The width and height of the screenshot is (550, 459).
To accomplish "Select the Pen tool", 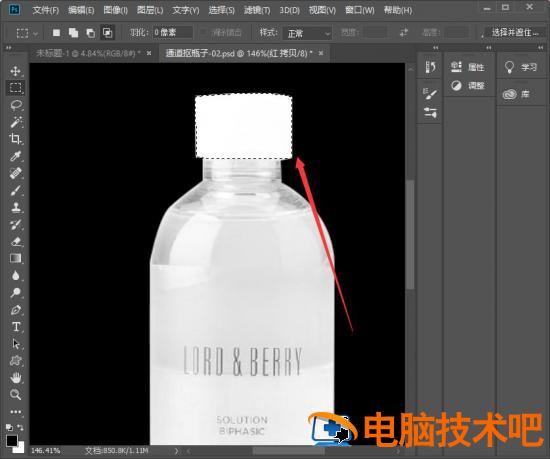I will 15,310.
